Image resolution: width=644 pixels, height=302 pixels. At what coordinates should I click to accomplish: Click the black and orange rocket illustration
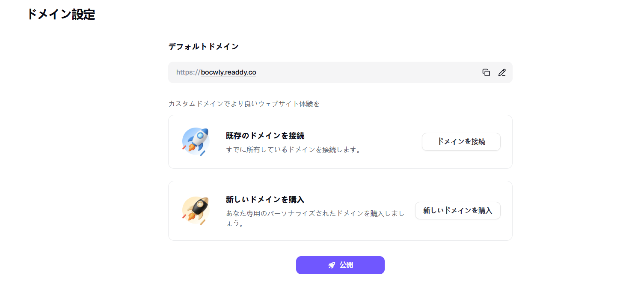pos(196,210)
